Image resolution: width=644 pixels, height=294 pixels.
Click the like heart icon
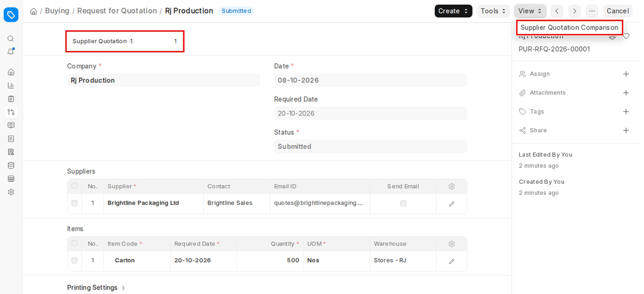(626, 36)
